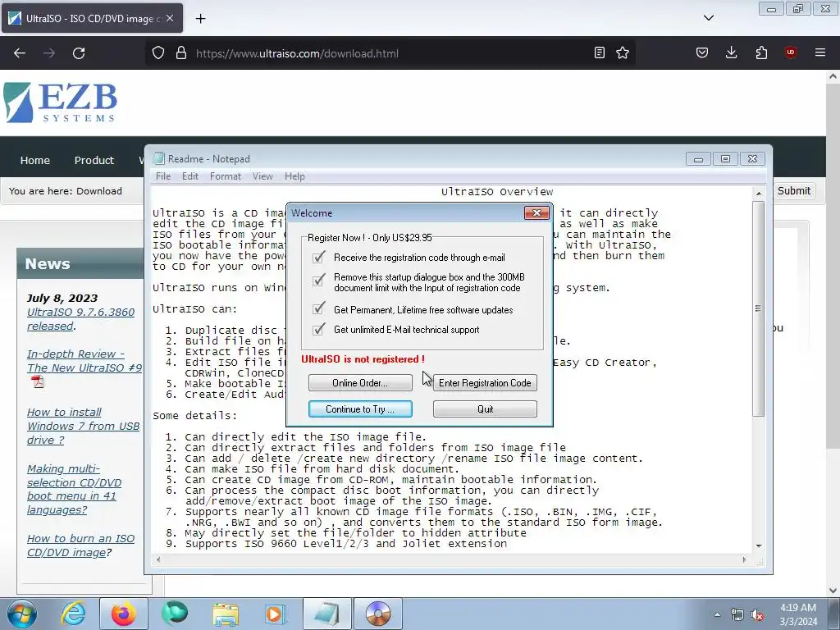840x630 pixels.
Task: Open File Explorer folder taskbar icon
Action: [x=226, y=614]
